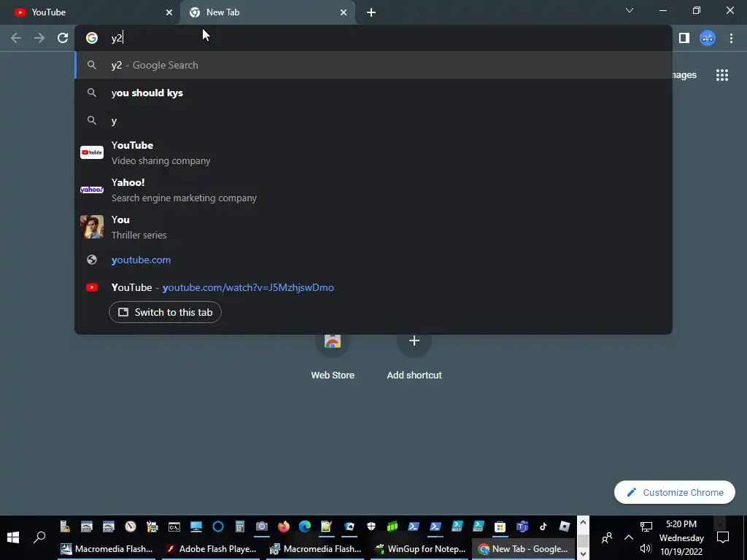Open the People tray icon
The image size is (747, 560).
coord(606,538)
